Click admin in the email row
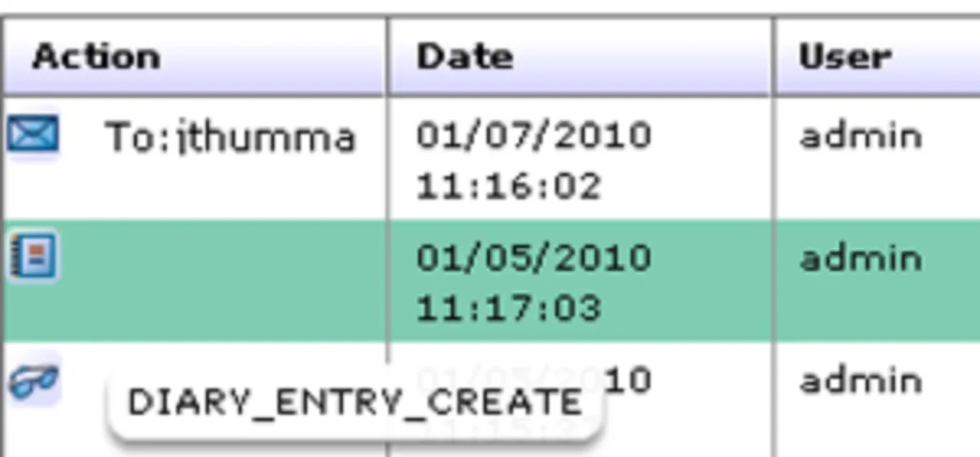The image size is (980, 457). 860,135
